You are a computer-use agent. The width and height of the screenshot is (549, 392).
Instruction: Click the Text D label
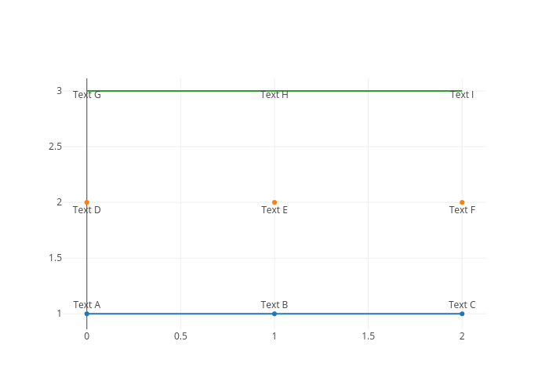coord(87,210)
